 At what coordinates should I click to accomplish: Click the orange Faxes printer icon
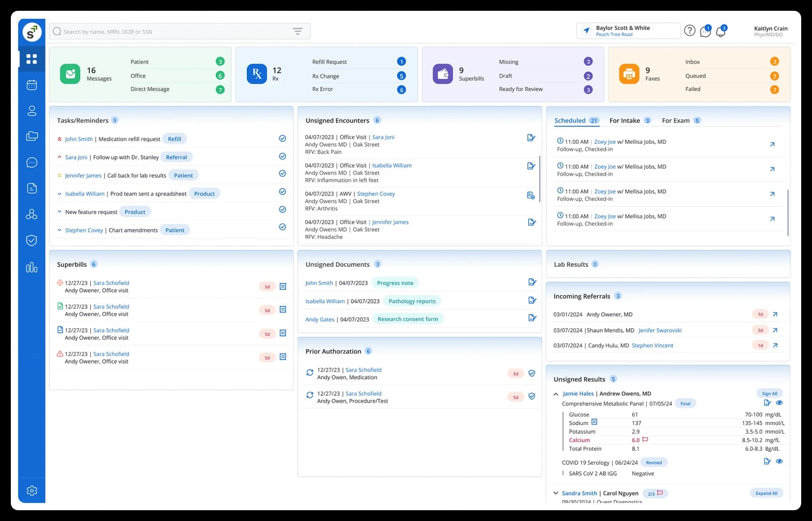pyautogui.click(x=629, y=74)
